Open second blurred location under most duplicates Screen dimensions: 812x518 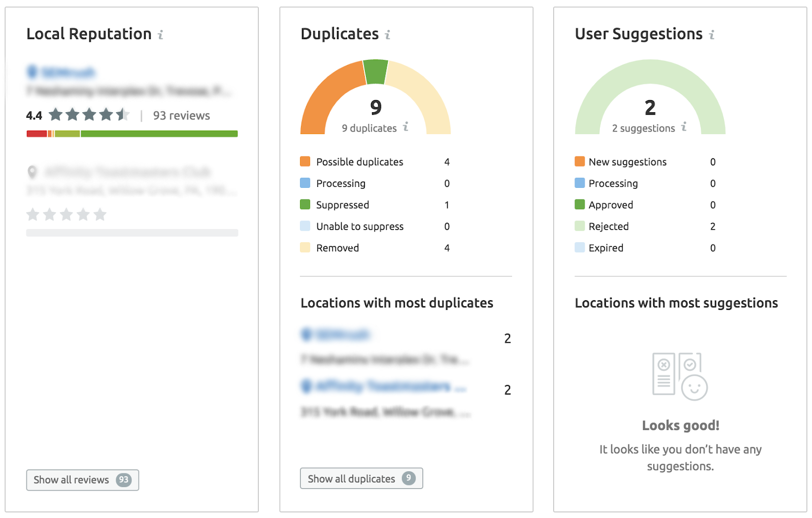[x=384, y=386]
